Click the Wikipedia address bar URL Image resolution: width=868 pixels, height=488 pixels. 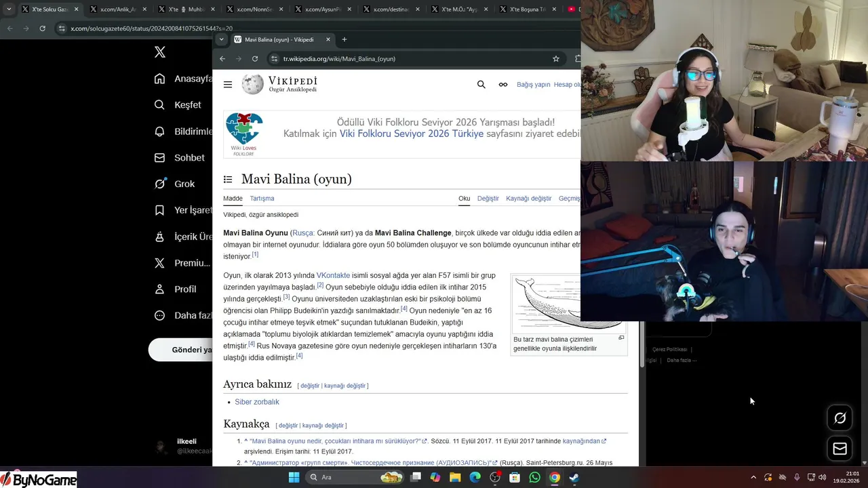339,59
